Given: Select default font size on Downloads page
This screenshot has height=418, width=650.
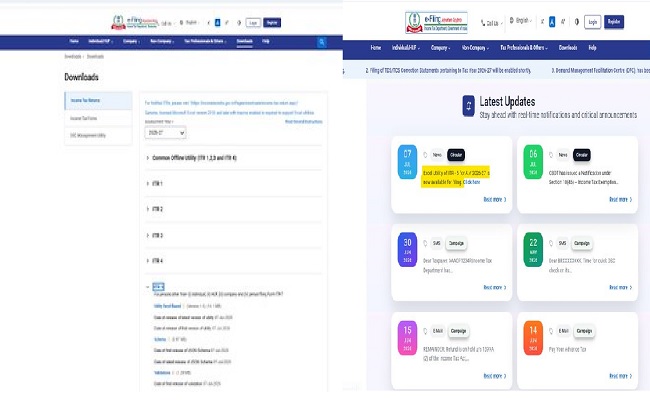Looking at the screenshot, I should pyautogui.click(x=217, y=23).
